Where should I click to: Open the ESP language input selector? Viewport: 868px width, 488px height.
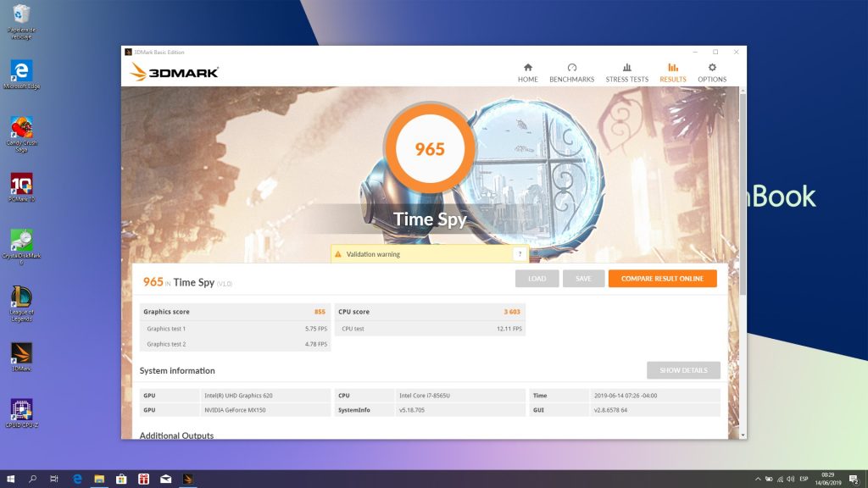pos(801,479)
